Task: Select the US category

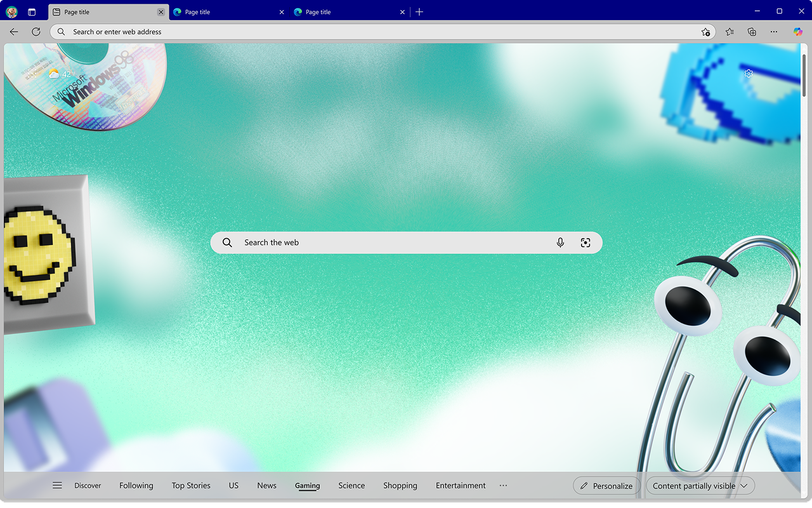Action: [x=233, y=486]
